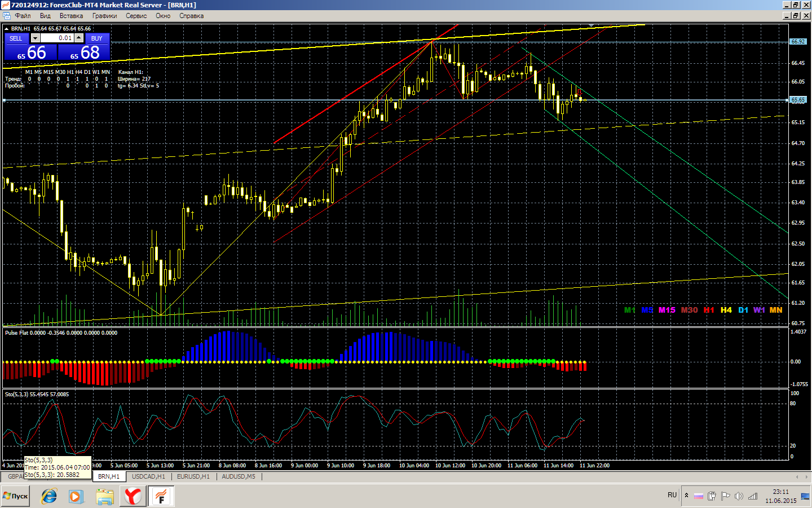Click the 66.92 price label on axis

798,42
